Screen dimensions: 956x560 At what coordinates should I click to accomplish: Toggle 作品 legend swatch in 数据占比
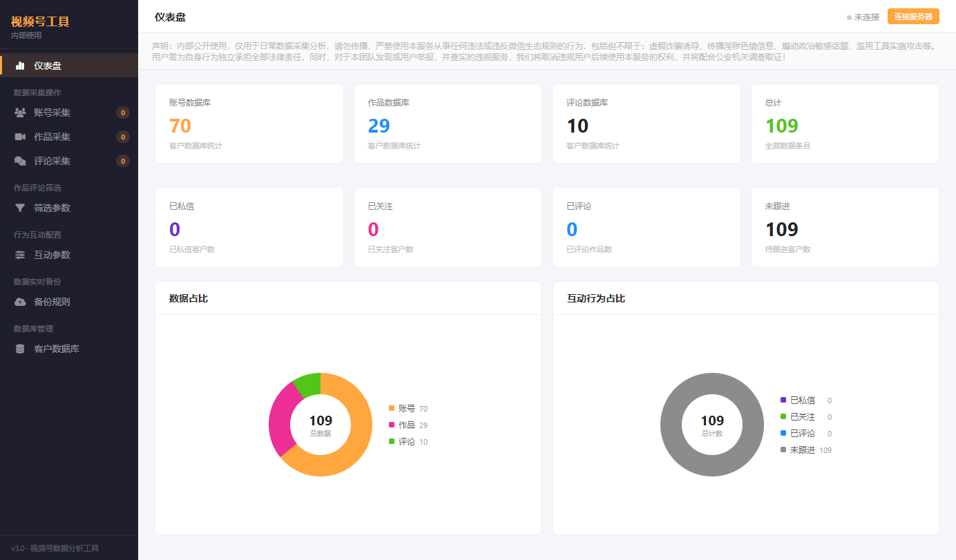tap(392, 425)
